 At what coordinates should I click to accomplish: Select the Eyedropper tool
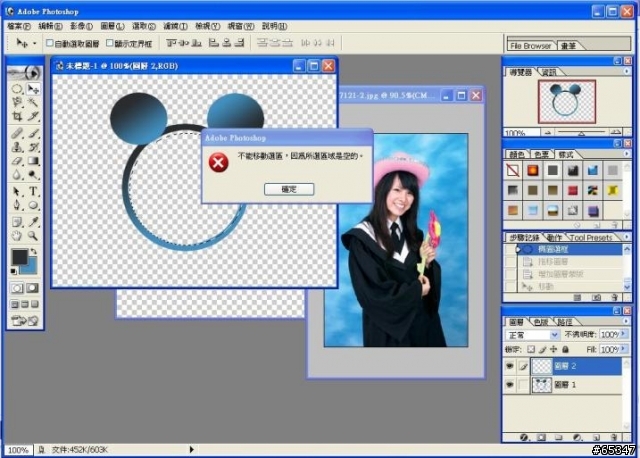pos(33,222)
